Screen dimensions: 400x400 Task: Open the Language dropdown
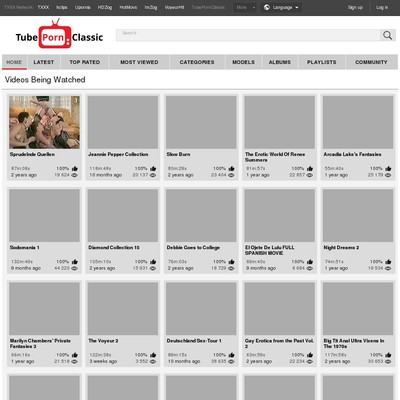pos(281,7)
